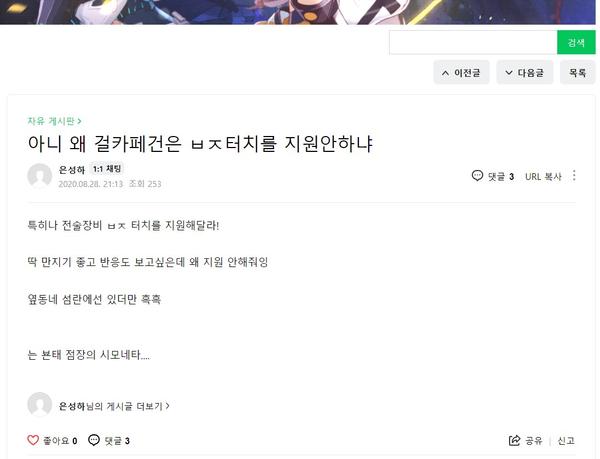Open author name 은성하 near post date

(x=72, y=169)
